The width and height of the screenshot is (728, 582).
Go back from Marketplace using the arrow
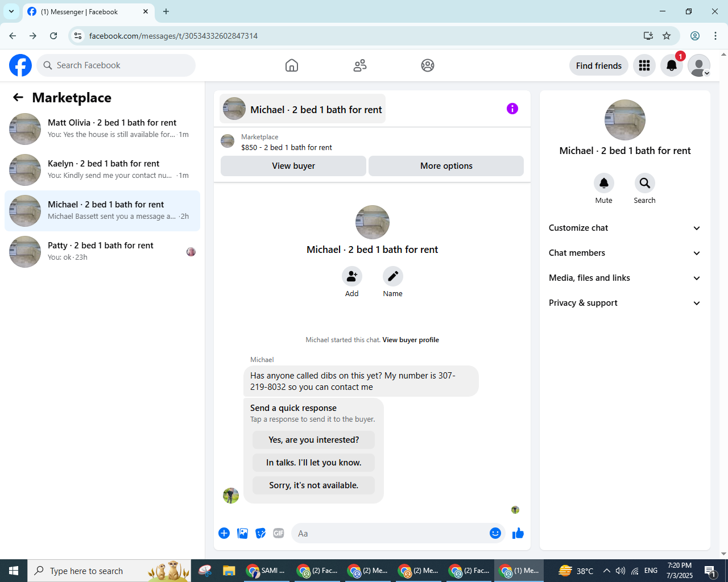click(18, 97)
